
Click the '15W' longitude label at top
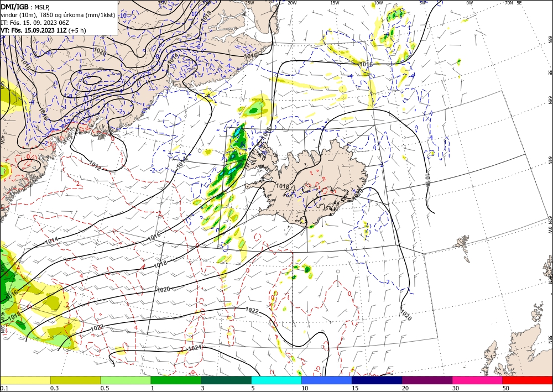pos(335,3)
